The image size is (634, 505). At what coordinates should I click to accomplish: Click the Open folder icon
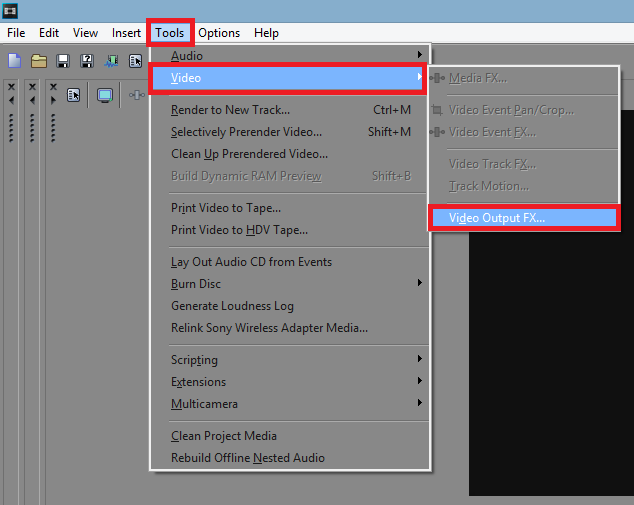click(x=39, y=61)
